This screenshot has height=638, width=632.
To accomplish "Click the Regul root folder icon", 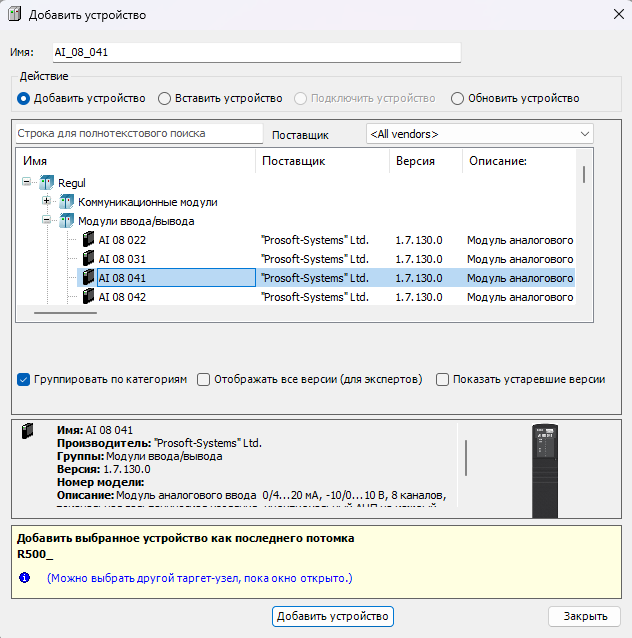I will [46, 184].
